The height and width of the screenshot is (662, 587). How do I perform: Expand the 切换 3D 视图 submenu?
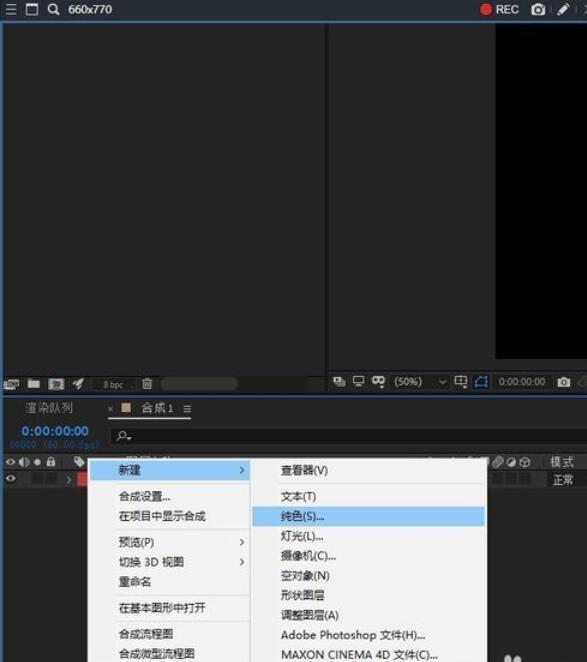(x=170, y=562)
